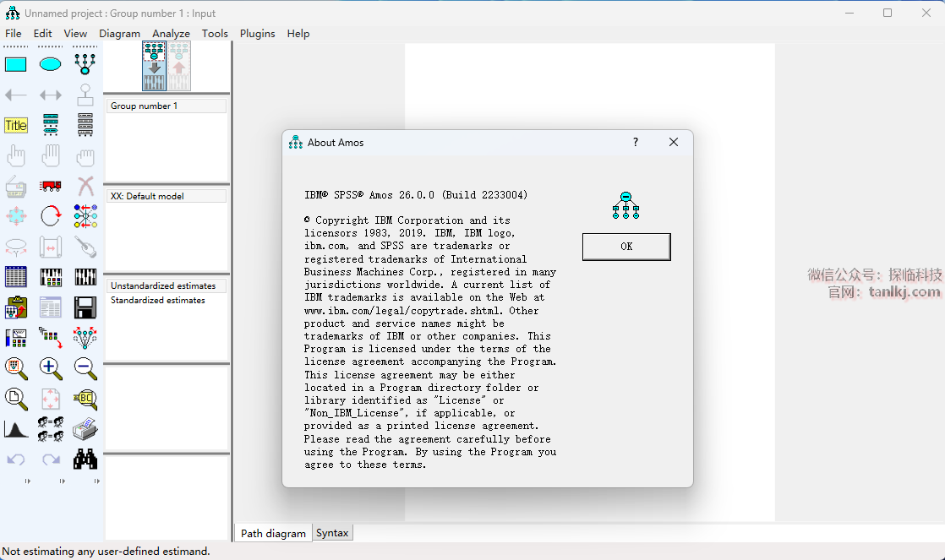Switch to the Syntax tab
This screenshot has height=560, width=945.
332,533
